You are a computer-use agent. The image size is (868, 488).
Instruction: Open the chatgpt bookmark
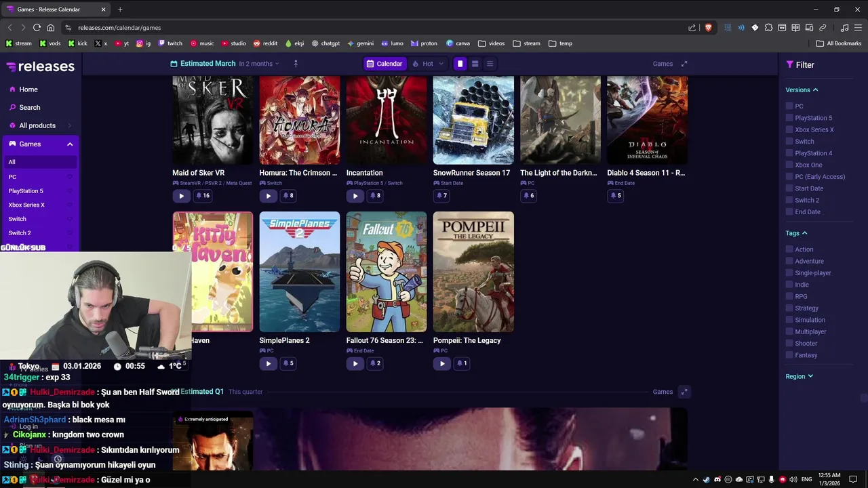pyautogui.click(x=325, y=43)
